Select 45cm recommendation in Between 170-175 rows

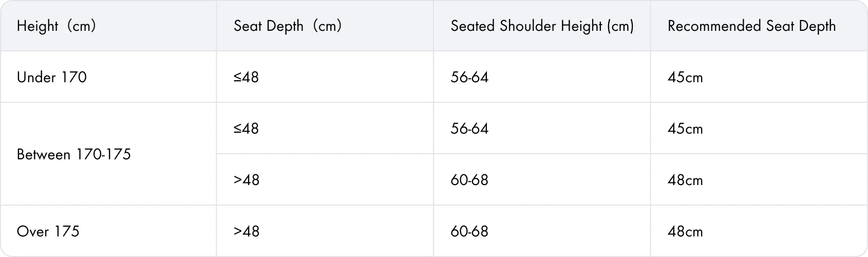click(685, 128)
